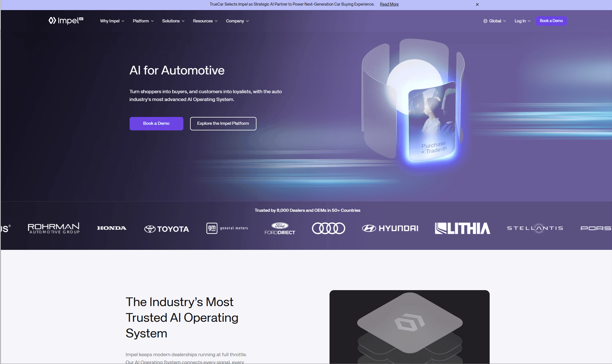Expand the Log In dropdown
This screenshot has width=612, height=364.
click(x=522, y=21)
